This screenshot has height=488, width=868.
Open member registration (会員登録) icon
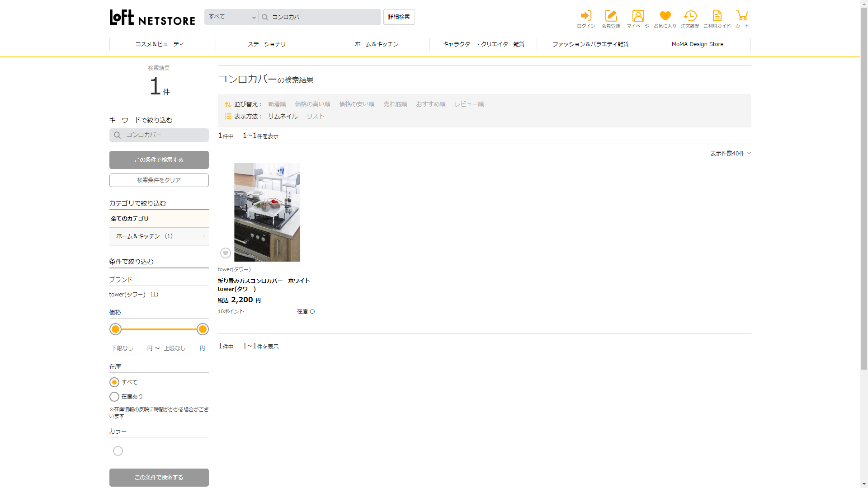click(611, 16)
